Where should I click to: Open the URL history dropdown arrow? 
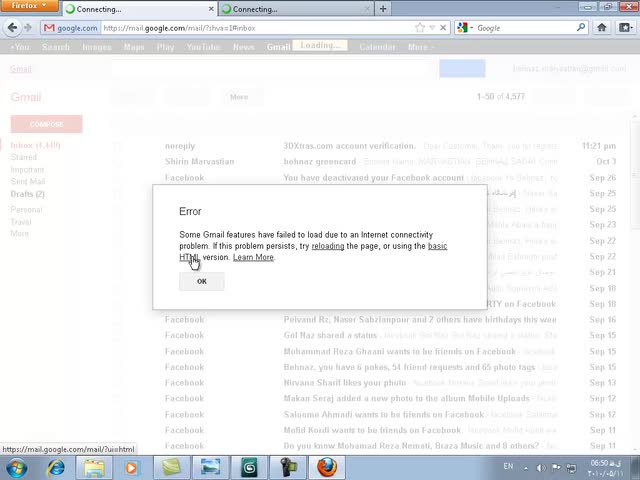pos(432,28)
